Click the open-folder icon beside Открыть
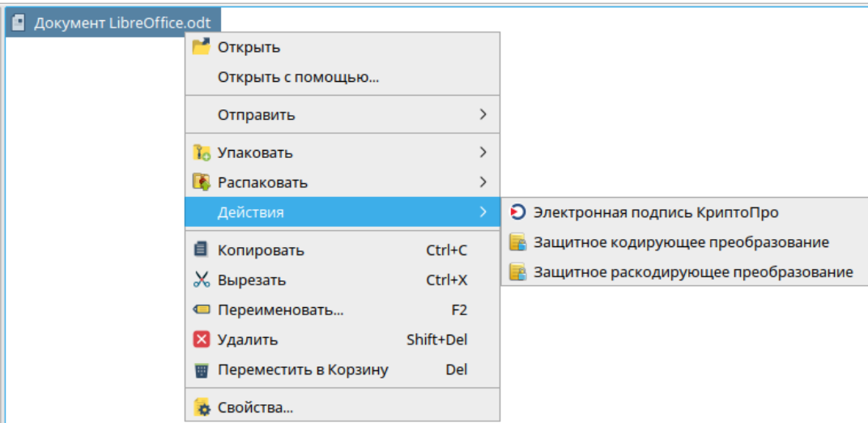868x423 pixels. (x=202, y=47)
